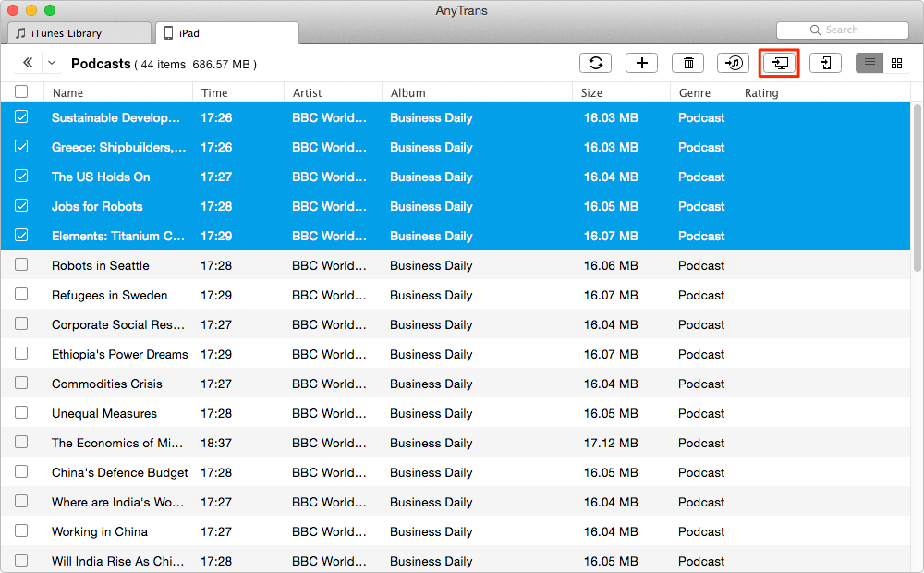Select 'The Economics of Mi...' podcast name
The height and width of the screenshot is (573, 924).
tap(117, 443)
